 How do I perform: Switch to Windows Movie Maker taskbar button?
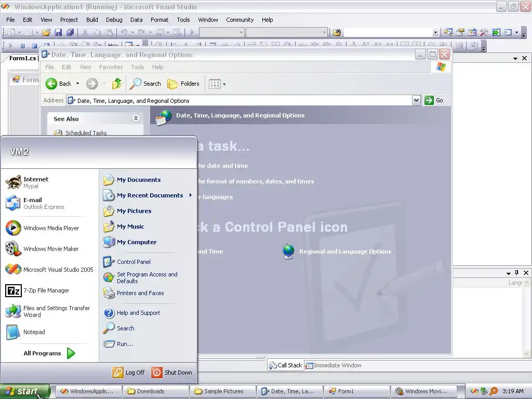click(423, 391)
